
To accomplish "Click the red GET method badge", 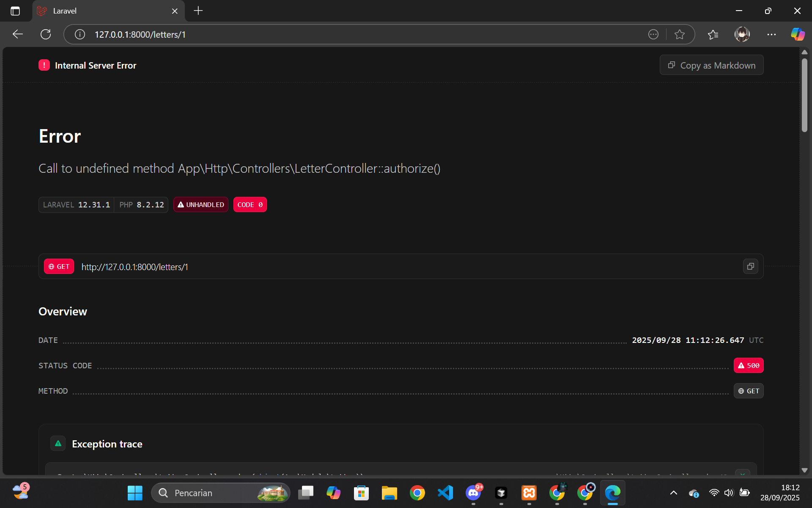I will pyautogui.click(x=59, y=266).
